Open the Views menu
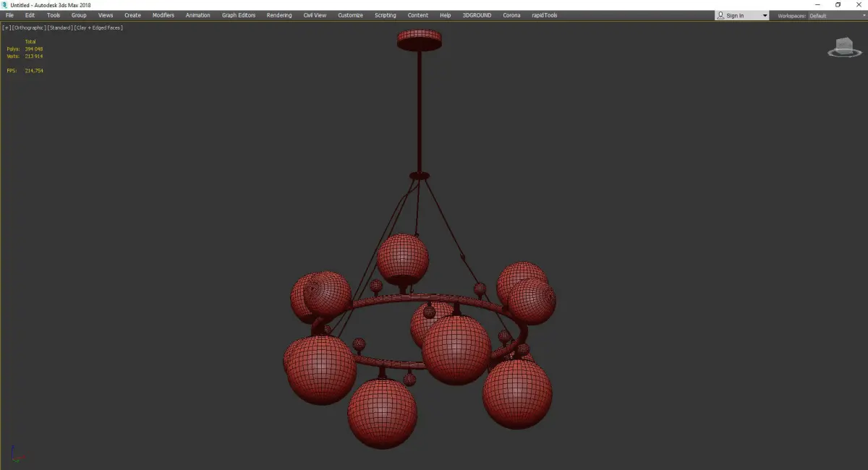The height and width of the screenshot is (470, 868). [x=106, y=15]
